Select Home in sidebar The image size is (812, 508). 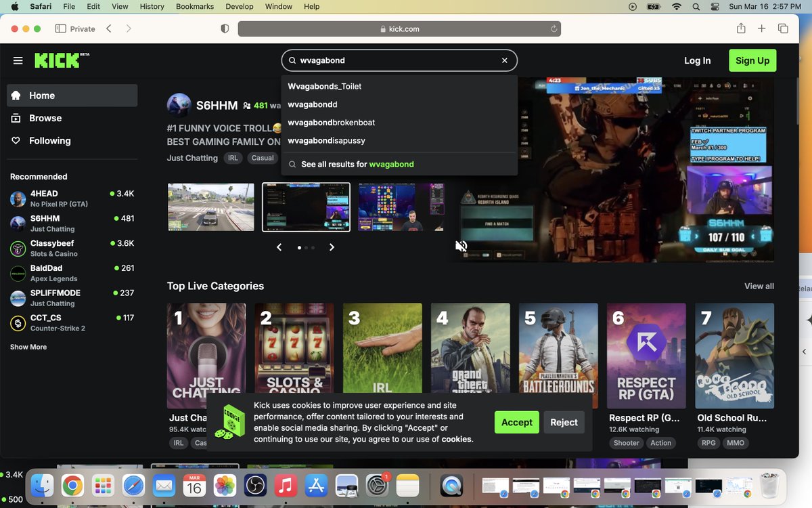(72, 96)
